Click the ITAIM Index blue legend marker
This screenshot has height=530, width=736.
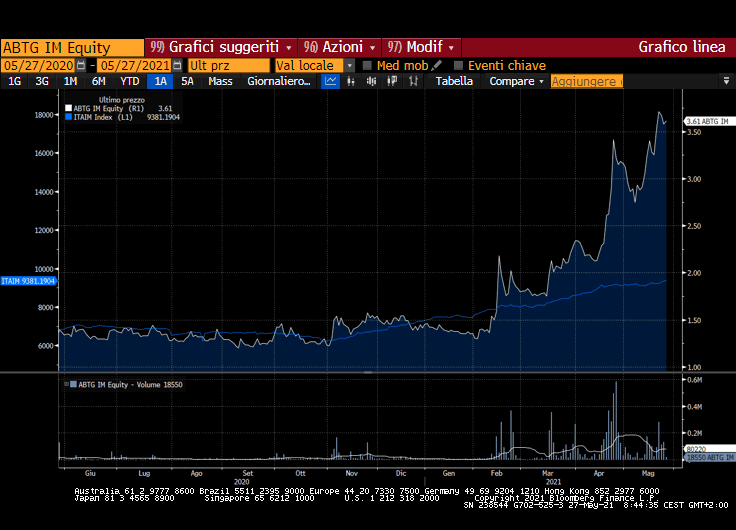pyautogui.click(x=68, y=117)
